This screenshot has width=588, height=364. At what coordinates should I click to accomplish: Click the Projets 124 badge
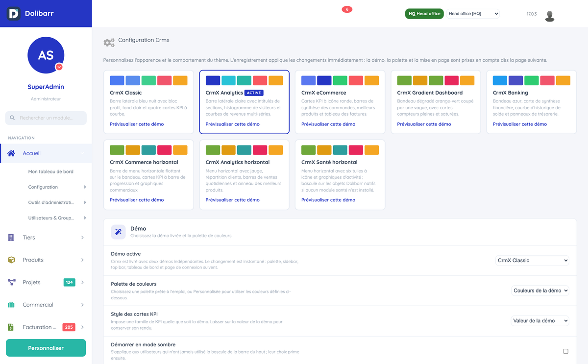69,282
